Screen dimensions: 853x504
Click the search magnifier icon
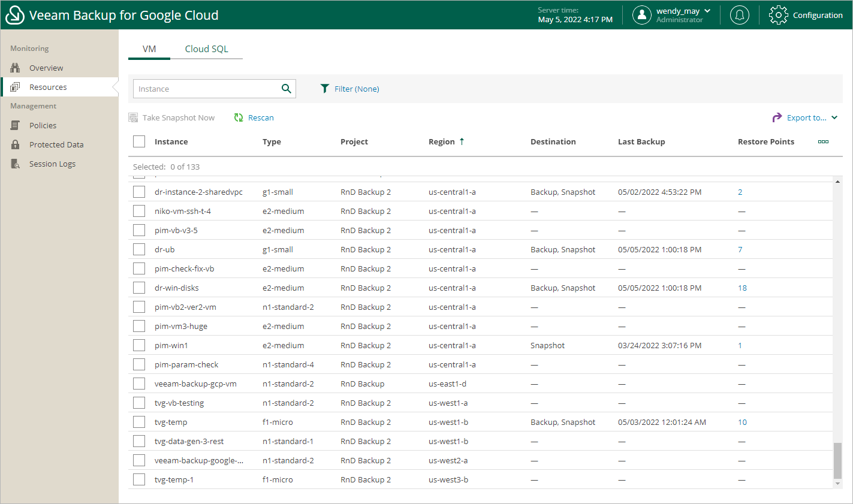[x=287, y=89]
